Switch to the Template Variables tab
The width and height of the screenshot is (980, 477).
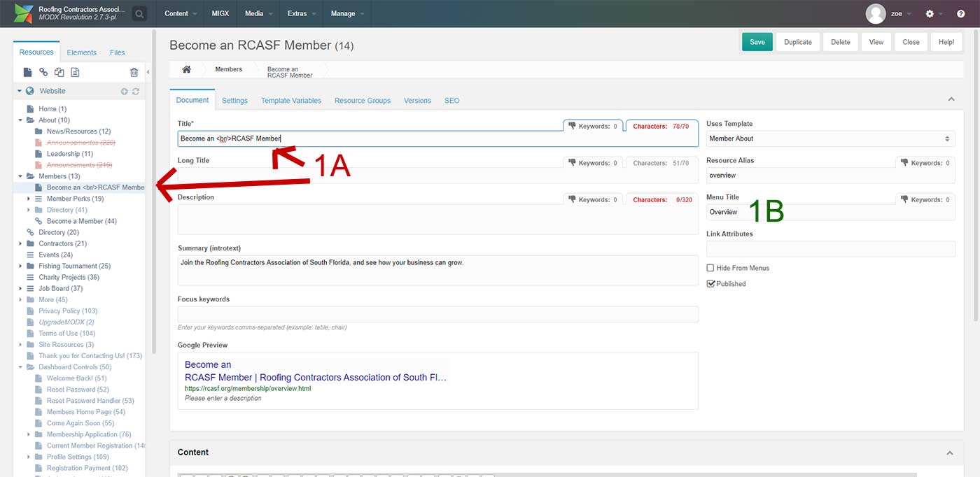tap(291, 101)
